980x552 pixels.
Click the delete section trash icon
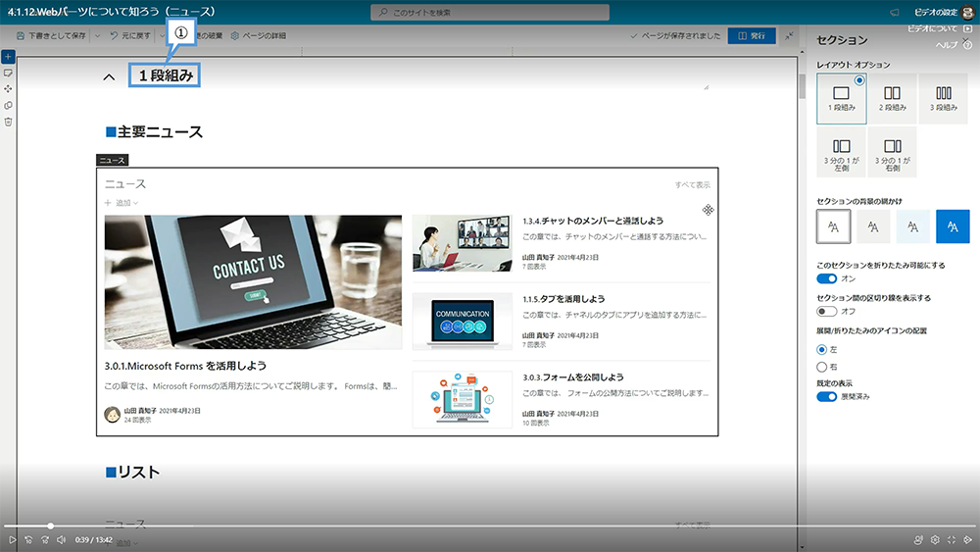[8, 122]
